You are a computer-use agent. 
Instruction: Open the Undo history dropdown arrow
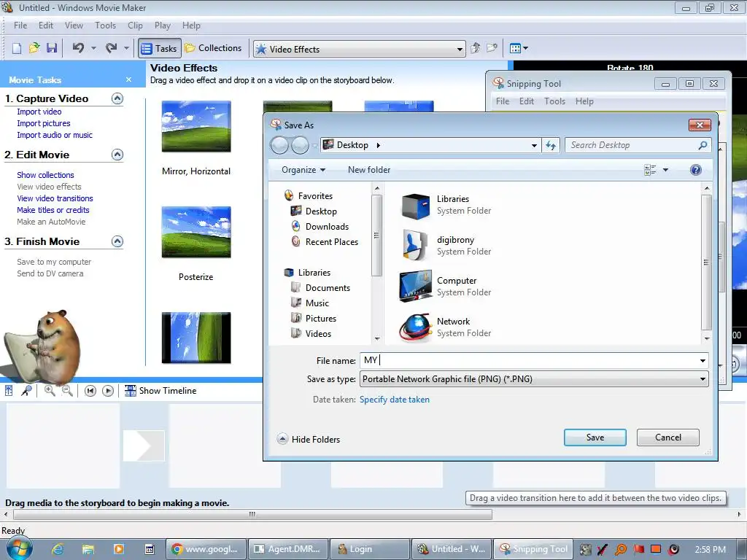(93, 48)
